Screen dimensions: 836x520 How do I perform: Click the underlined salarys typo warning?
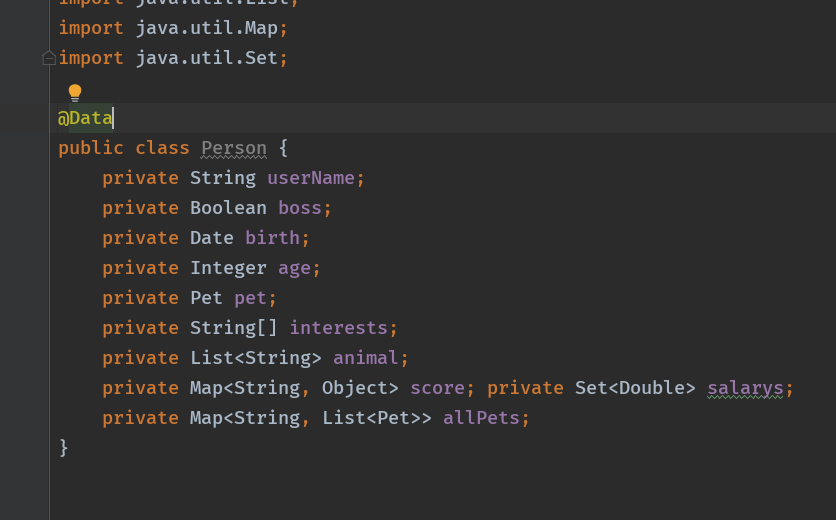point(745,388)
